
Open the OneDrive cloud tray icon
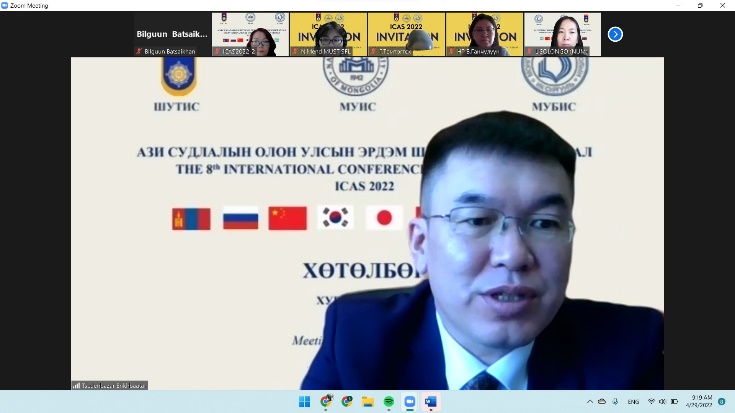602,402
